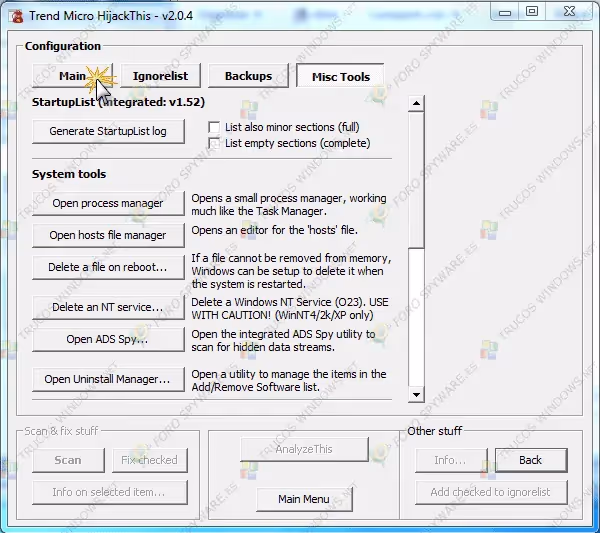Click the AnalyzeThis button

point(304,449)
